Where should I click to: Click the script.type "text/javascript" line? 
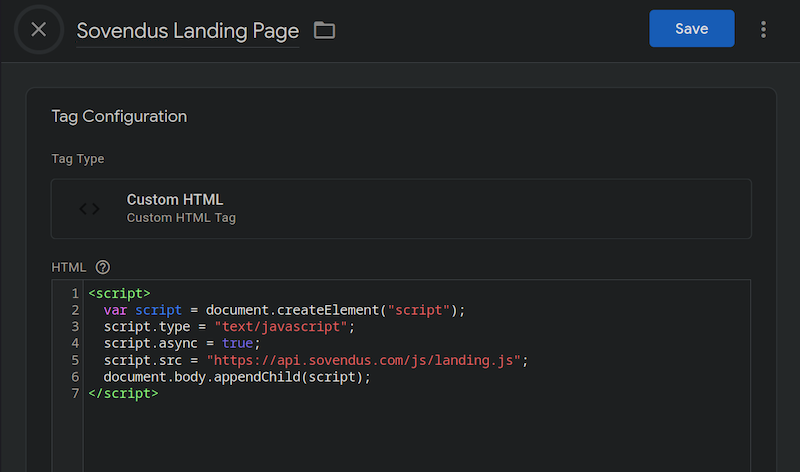pos(229,327)
